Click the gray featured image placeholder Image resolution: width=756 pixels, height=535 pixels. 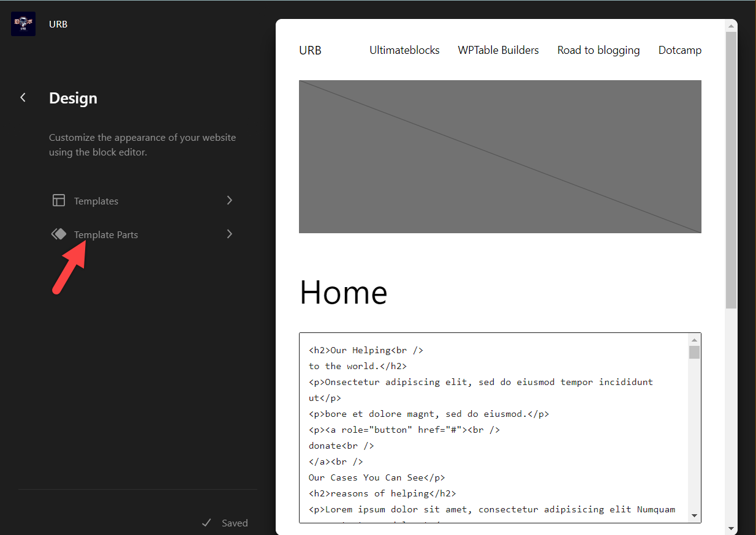pyautogui.click(x=500, y=157)
